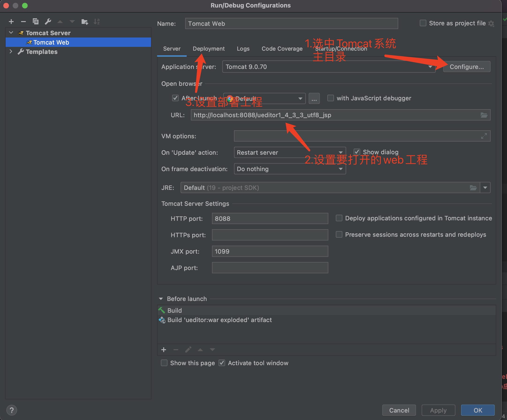Viewport: 507px width, 420px height.
Task: Create new folder icon in toolbar
Action: click(85, 22)
